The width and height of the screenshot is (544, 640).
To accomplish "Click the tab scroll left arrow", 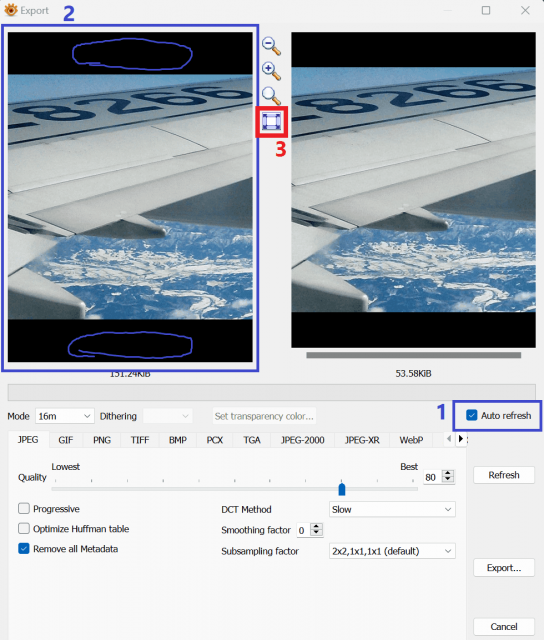I will pyautogui.click(x=449, y=439).
